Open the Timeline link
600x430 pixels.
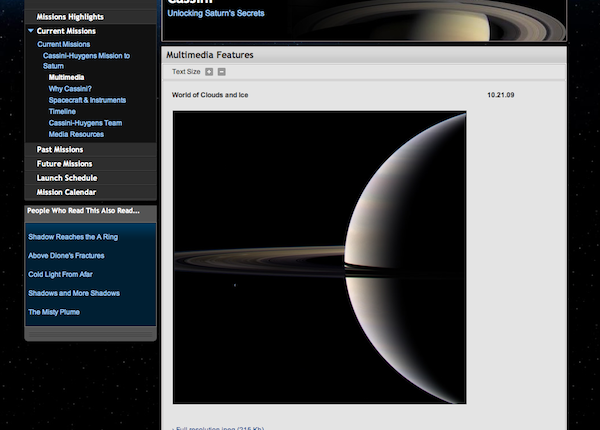[62, 111]
